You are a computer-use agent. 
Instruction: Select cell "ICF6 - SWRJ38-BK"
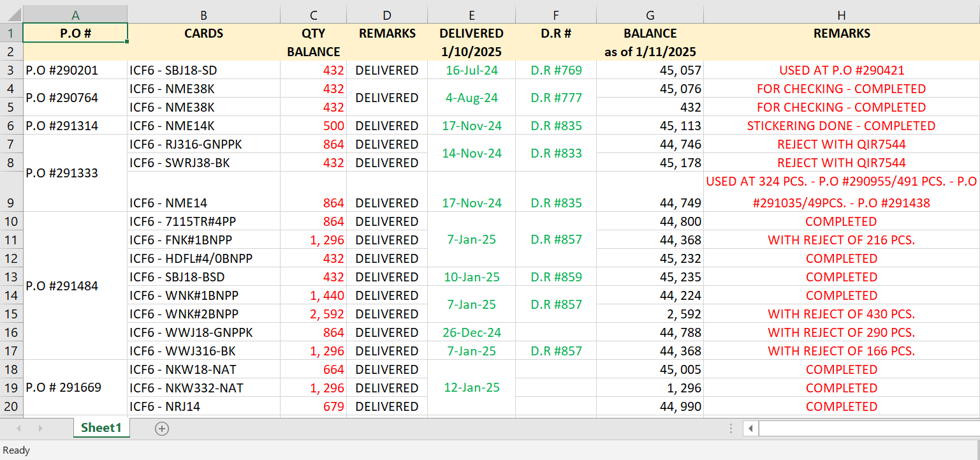click(204, 163)
